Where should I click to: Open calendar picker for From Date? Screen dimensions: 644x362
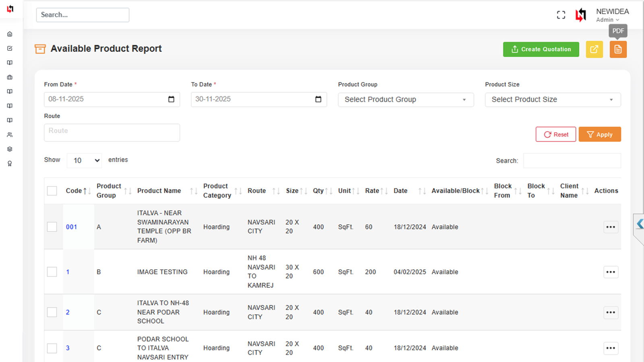click(x=171, y=99)
